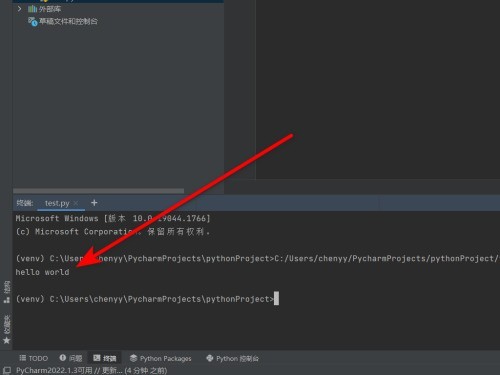Click the Python Packages stack icon
Image resolution: width=500 pixels, height=375 pixels.
coord(133,358)
